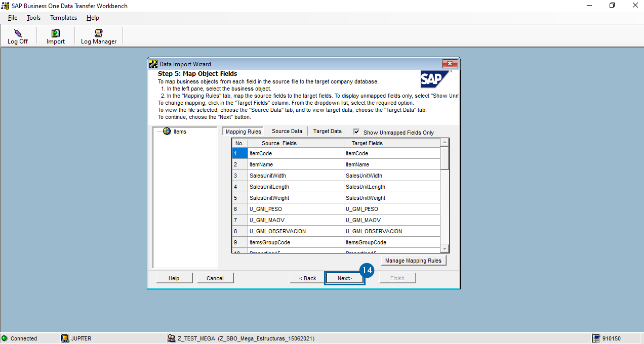Open the U_GMI_PESO target field dropdown
Image resolution: width=644 pixels, height=344 pixels.
pos(392,209)
